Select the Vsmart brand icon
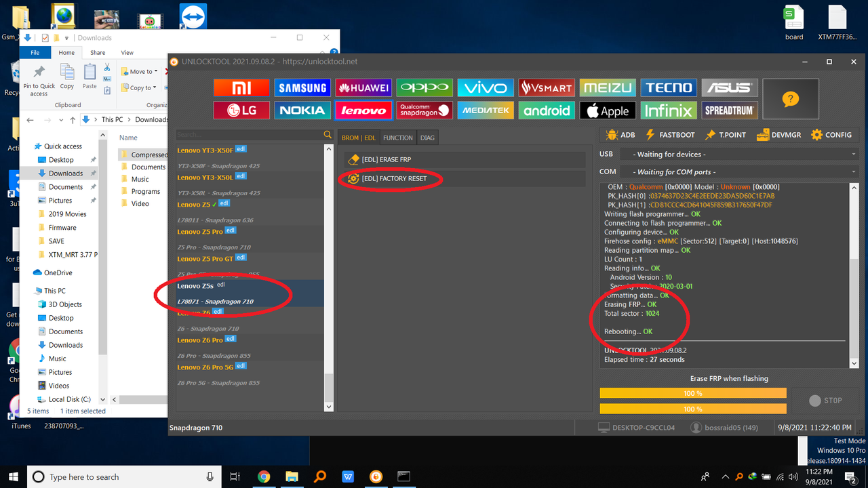Image resolution: width=868 pixels, height=488 pixels. click(x=547, y=87)
